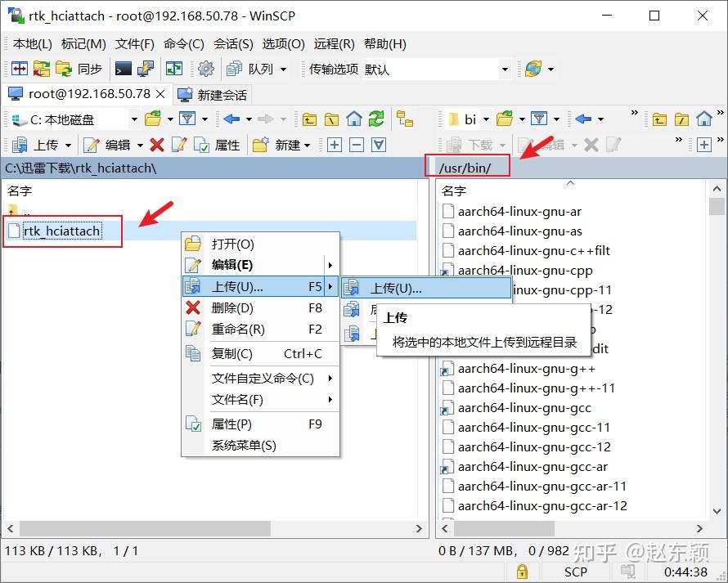The image size is (728, 583).
Task: Go to local home directory icon
Action: pos(354,119)
